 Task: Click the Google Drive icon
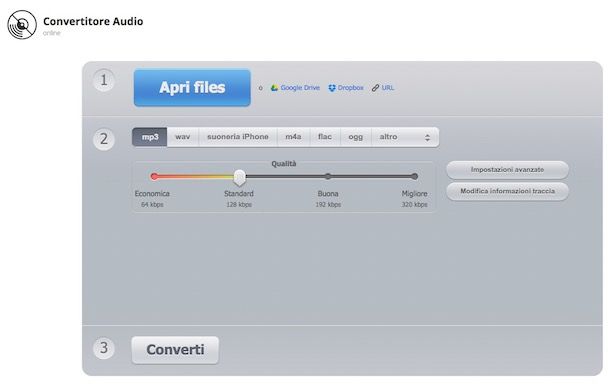click(274, 88)
